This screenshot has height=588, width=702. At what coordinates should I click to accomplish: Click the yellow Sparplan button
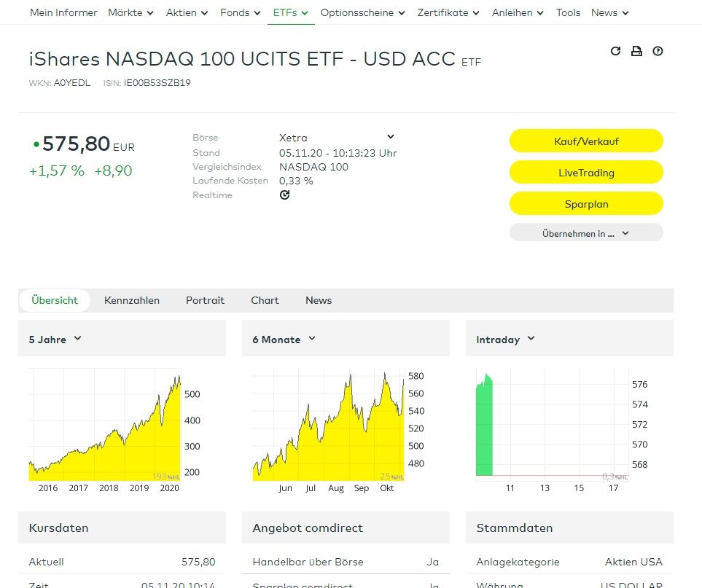585,204
